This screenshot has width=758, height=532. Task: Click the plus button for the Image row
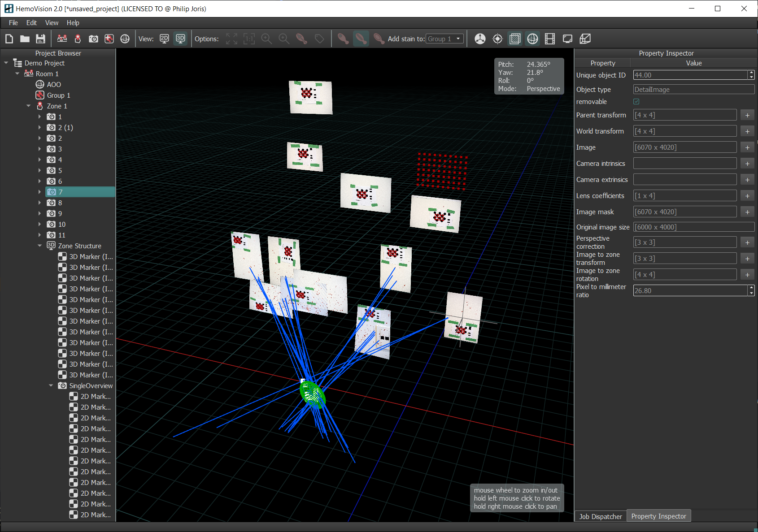pos(747,147)
